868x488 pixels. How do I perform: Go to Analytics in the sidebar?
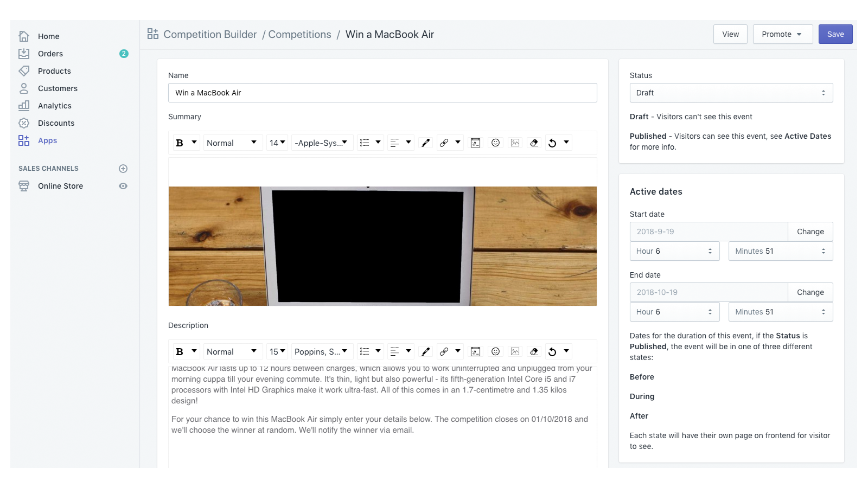[54, 106]
